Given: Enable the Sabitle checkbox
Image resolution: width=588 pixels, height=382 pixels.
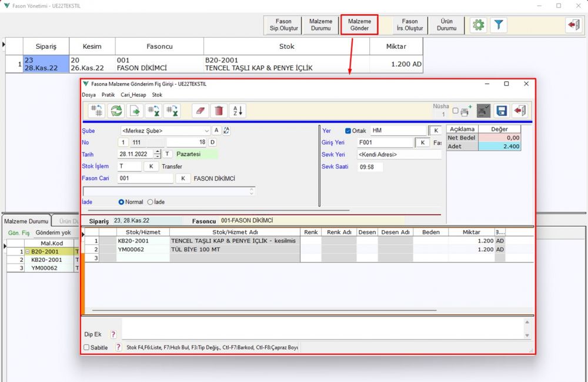Looking at the screenshot, I should point(87,348).
